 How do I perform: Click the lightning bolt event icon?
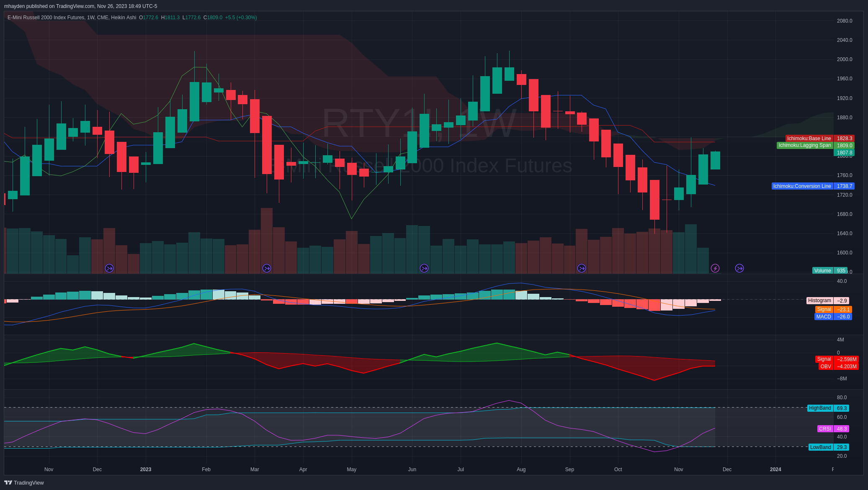(715, 268)
